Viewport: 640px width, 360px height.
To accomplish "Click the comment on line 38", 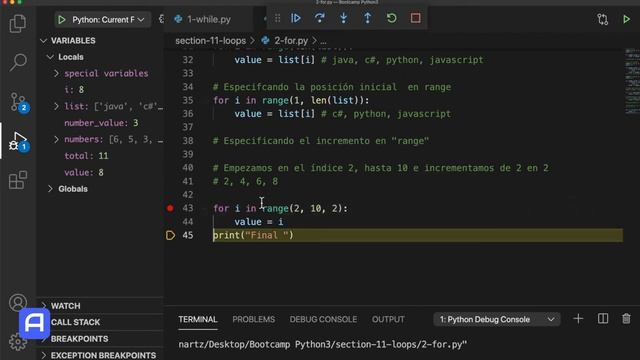I will tap(321, 141).
